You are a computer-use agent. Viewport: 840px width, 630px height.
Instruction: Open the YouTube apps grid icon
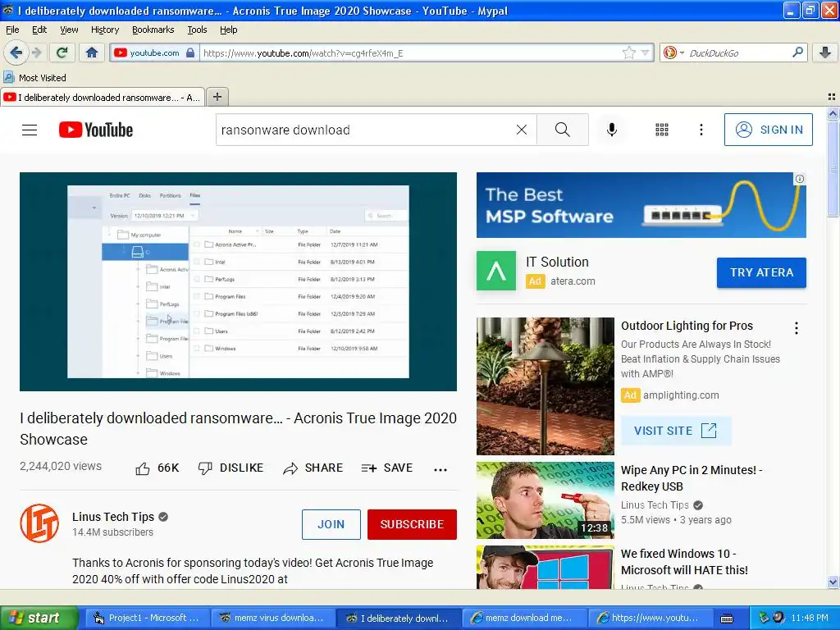(662, 130)
